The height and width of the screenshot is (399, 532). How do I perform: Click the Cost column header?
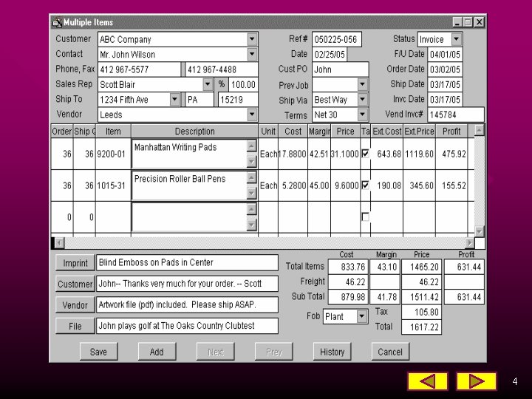coord(293,132)
